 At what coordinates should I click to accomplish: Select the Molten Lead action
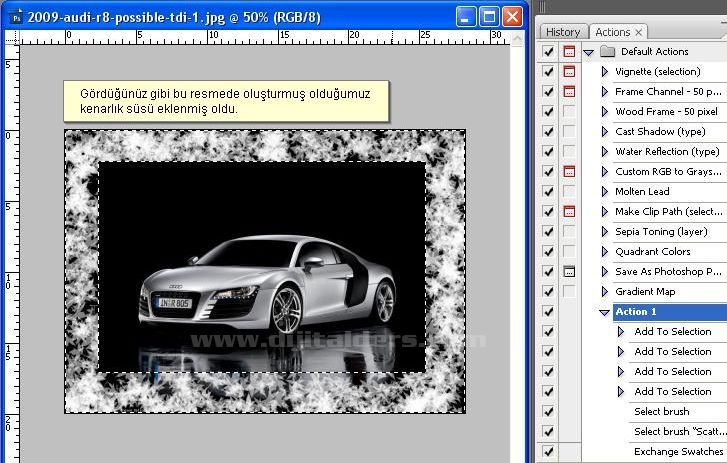[x=642, y=191]
